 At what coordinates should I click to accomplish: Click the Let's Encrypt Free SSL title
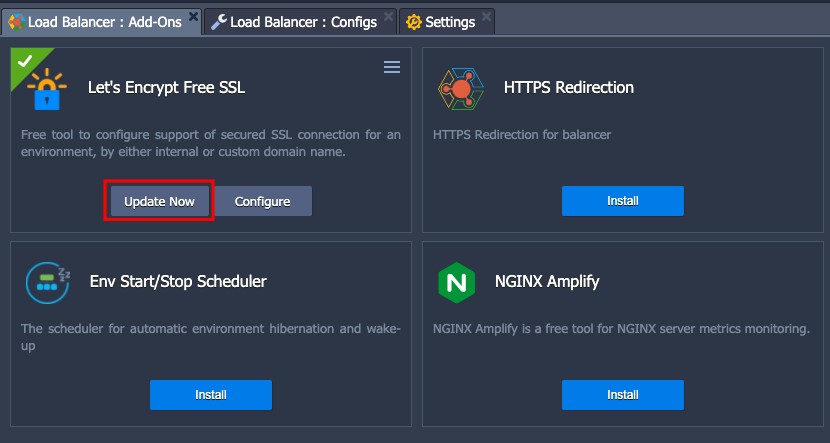(166, 88)
